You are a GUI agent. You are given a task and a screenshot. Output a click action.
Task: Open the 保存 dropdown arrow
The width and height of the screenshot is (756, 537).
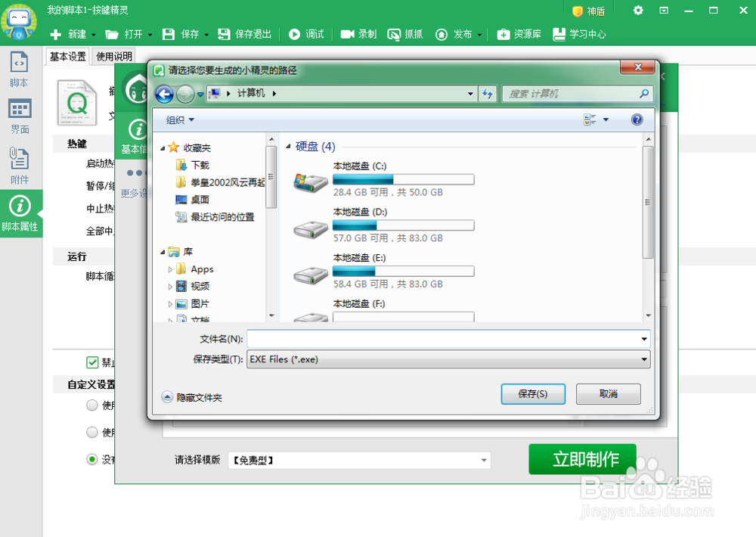tap(206, 35)
